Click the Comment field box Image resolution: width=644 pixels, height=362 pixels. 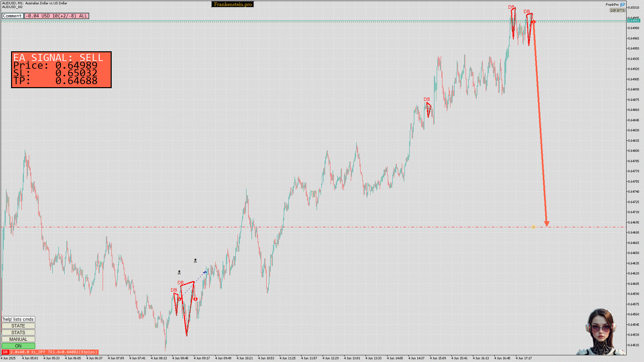[12, 16]
